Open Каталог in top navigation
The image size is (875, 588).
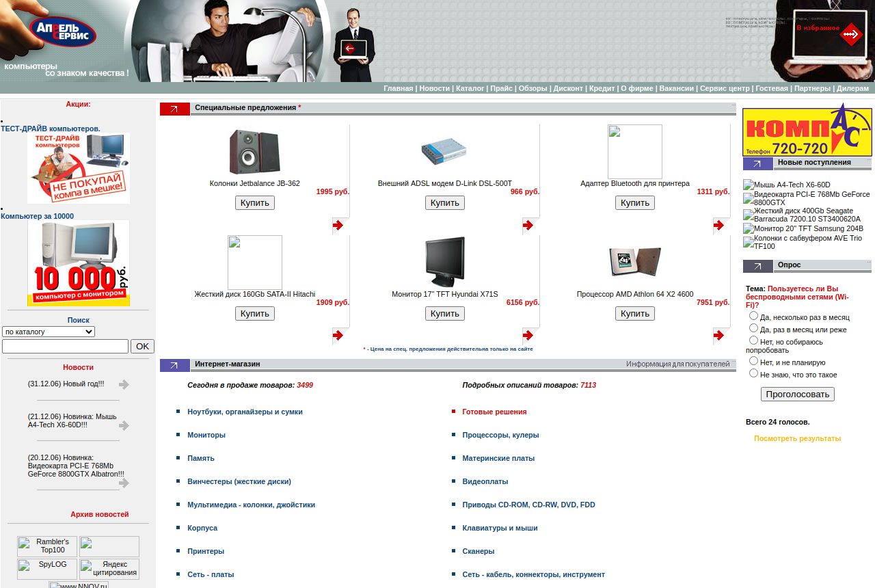(470, 88)
